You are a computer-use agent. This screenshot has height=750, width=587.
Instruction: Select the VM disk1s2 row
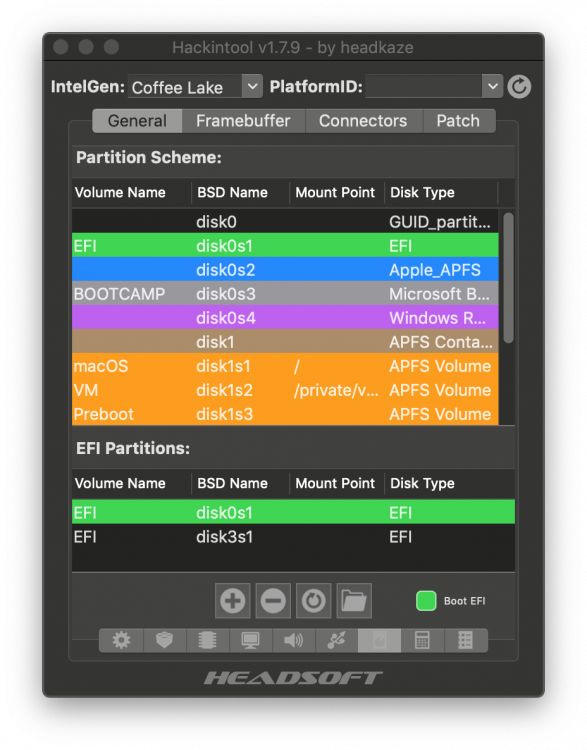[285, 390]
